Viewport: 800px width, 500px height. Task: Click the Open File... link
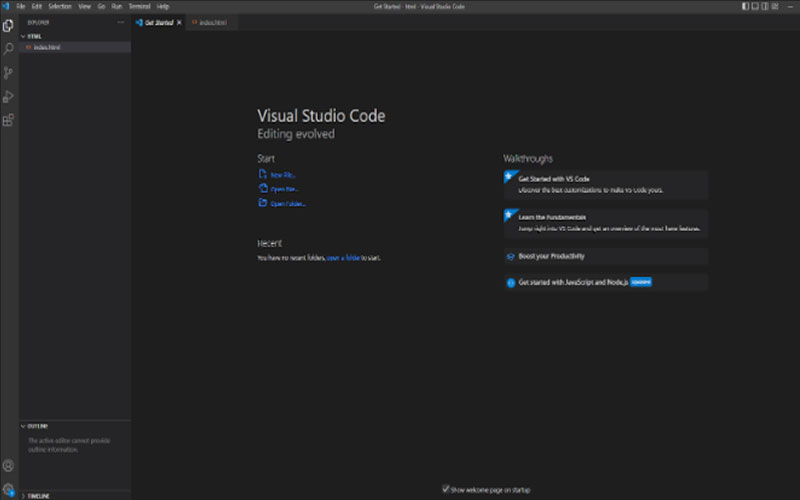point(284,189)
